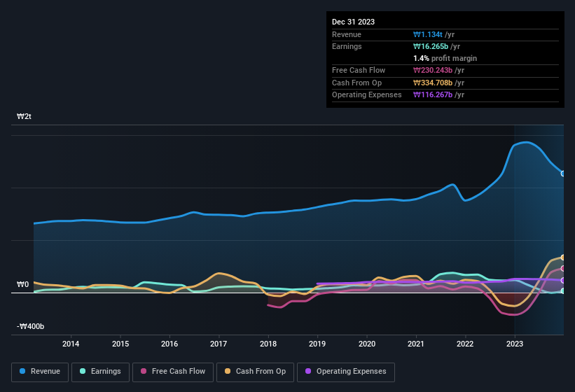The image size is (575, 392).
Task: Hide the Cash From Op series
Action: pyautogui.click(x=254, y=372)
